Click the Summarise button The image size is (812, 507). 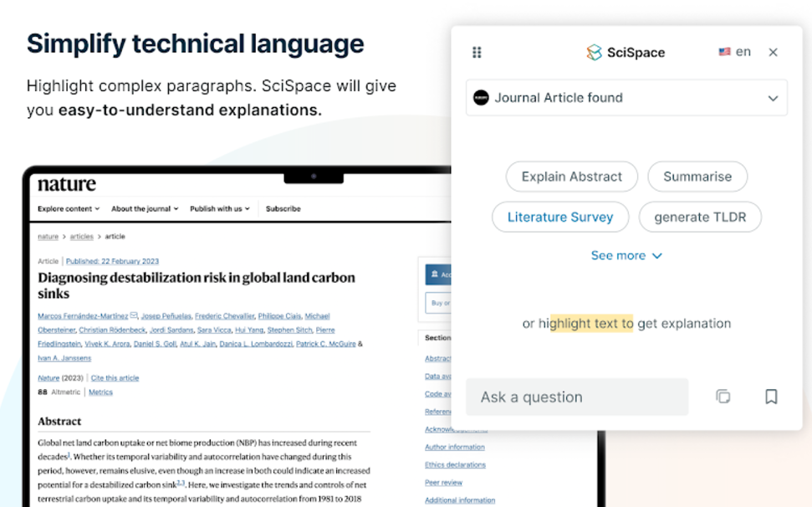pos(697,177)
